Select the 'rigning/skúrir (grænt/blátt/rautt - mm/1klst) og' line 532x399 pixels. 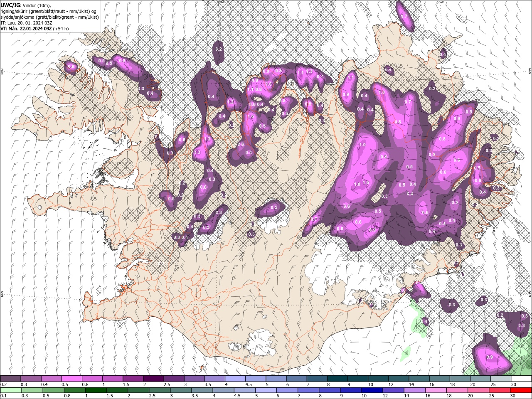tap(49, 11)
